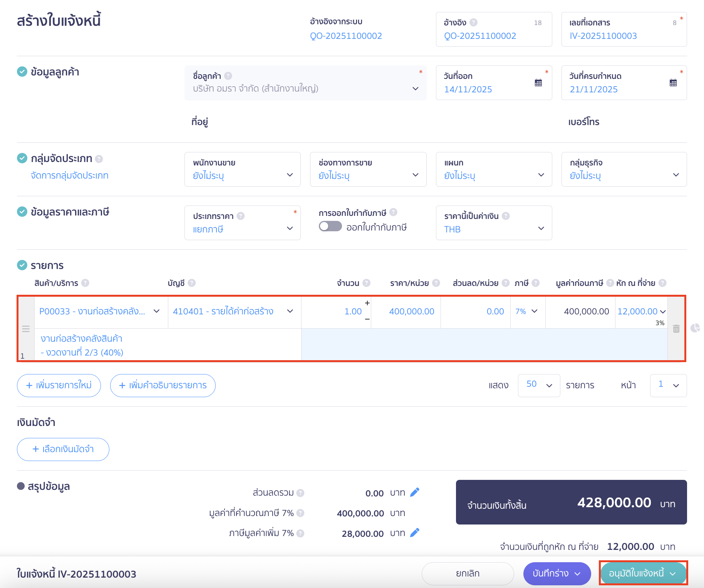Open the due date calendar picker icon

coord(673,83)
